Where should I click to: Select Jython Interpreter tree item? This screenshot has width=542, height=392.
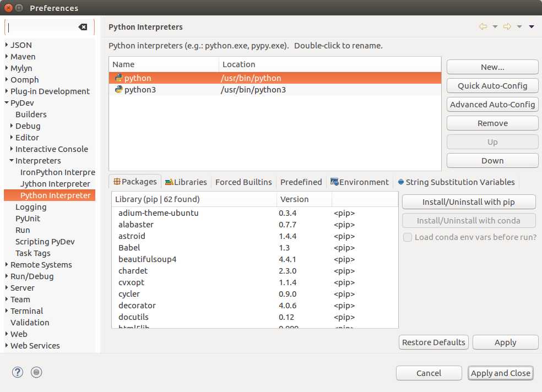click(55, 184)
